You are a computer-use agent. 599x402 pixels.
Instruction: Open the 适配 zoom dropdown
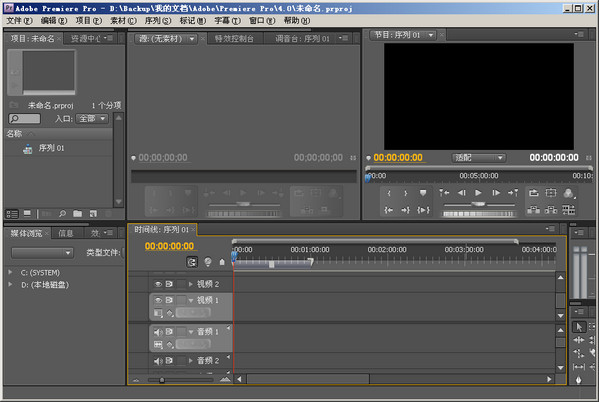[479, 158]
